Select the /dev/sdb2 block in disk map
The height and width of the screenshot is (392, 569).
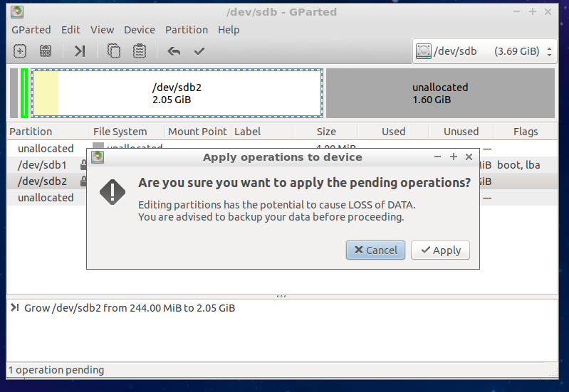click(177, 93)
